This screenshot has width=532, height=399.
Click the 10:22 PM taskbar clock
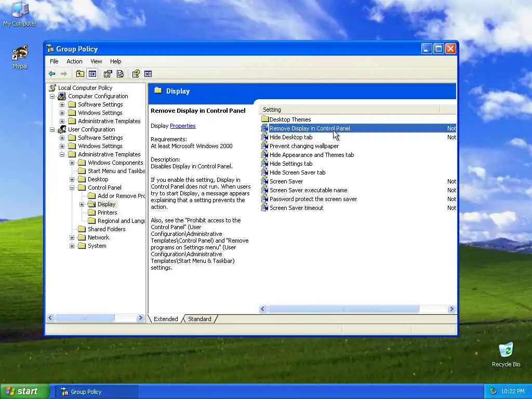pos(513,392)
